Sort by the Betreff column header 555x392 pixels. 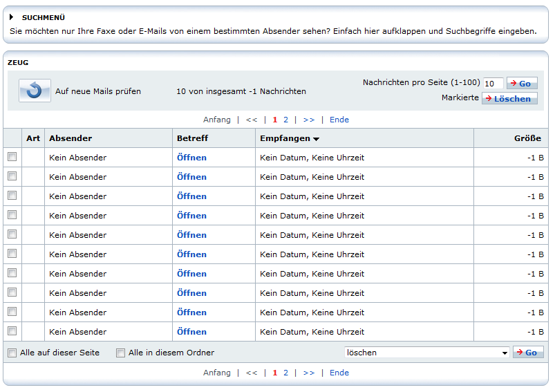193,138
